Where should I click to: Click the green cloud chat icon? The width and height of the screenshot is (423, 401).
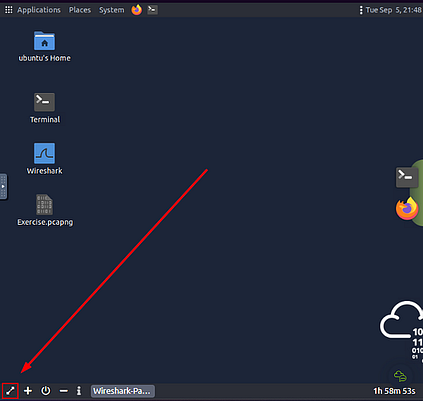point(400,376)
